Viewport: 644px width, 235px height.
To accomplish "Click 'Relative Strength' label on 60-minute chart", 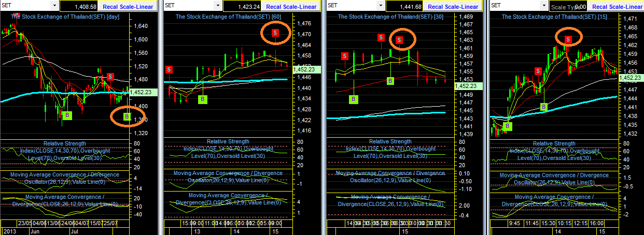I will coord(228,141).
